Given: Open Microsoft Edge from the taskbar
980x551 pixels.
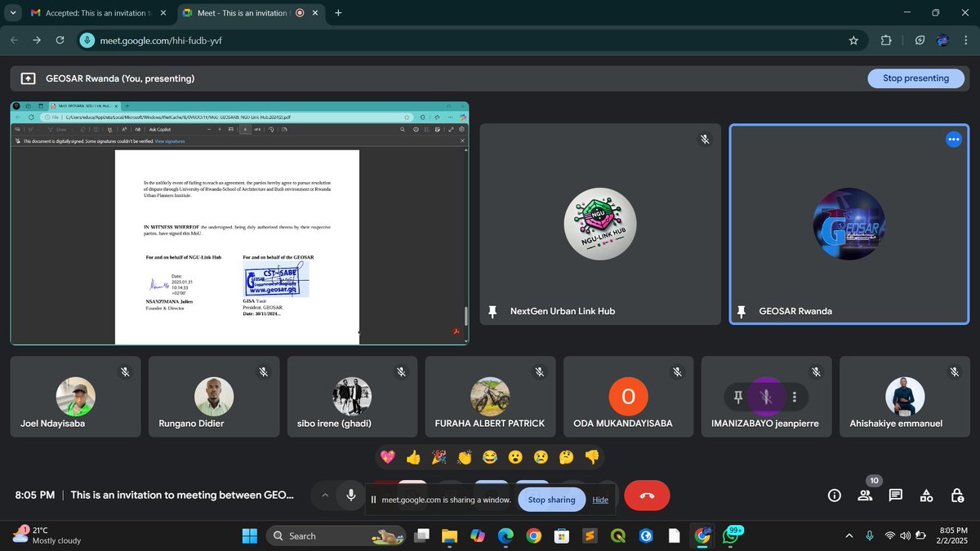Looking at the screenshot, I should [x=506, y=536].
